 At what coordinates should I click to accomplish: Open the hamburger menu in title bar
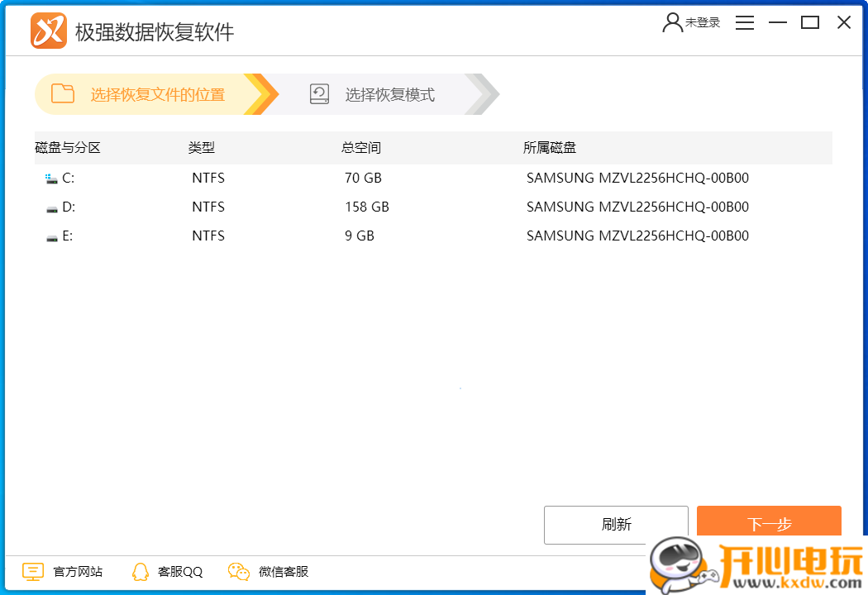[744, 22]
